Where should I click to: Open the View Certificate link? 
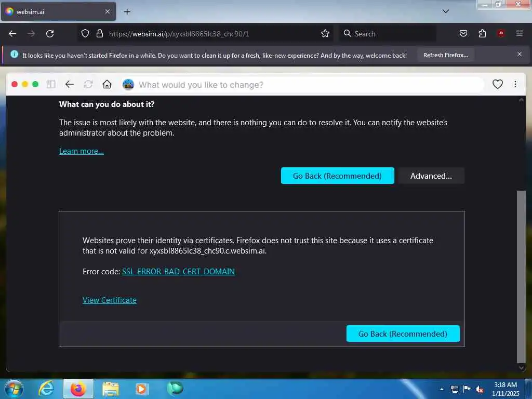tap(109, 300)
